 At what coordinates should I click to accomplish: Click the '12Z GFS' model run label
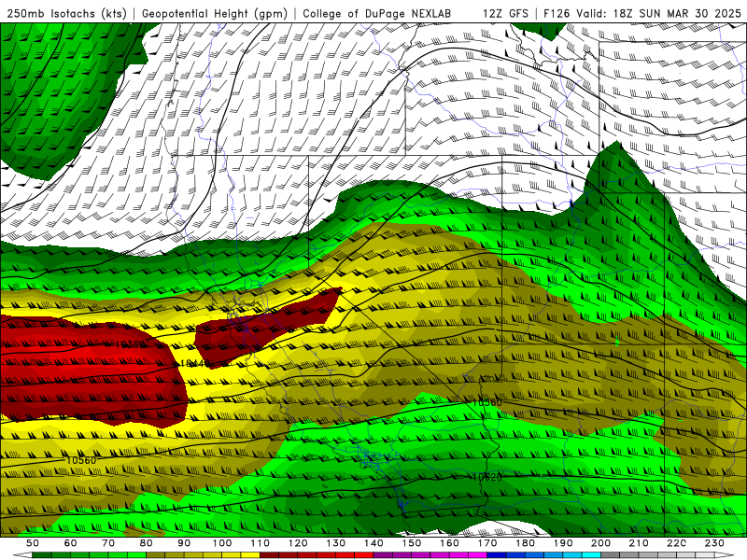coord(505,13)
